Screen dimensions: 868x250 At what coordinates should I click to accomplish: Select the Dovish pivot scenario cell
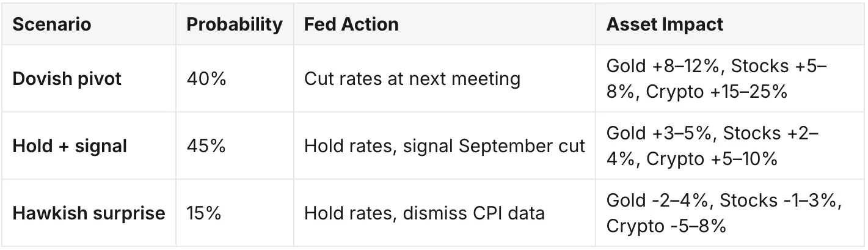click(89, 79)
